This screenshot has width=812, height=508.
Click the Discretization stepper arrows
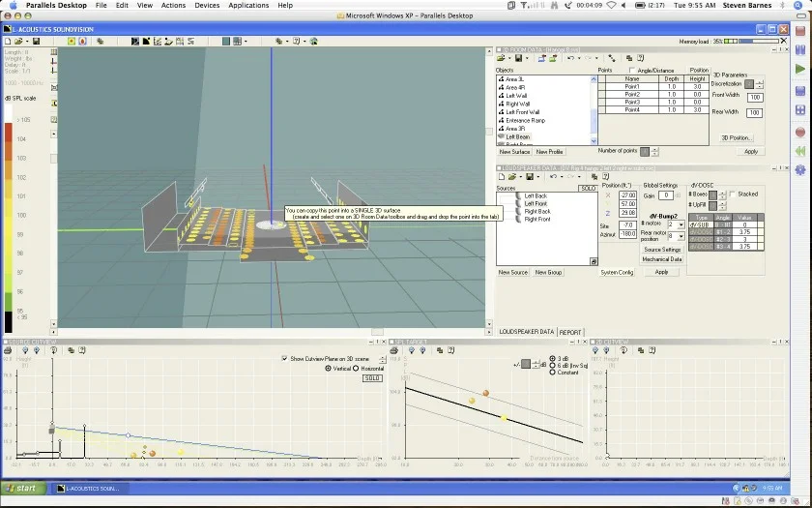[x=759, y=84]
